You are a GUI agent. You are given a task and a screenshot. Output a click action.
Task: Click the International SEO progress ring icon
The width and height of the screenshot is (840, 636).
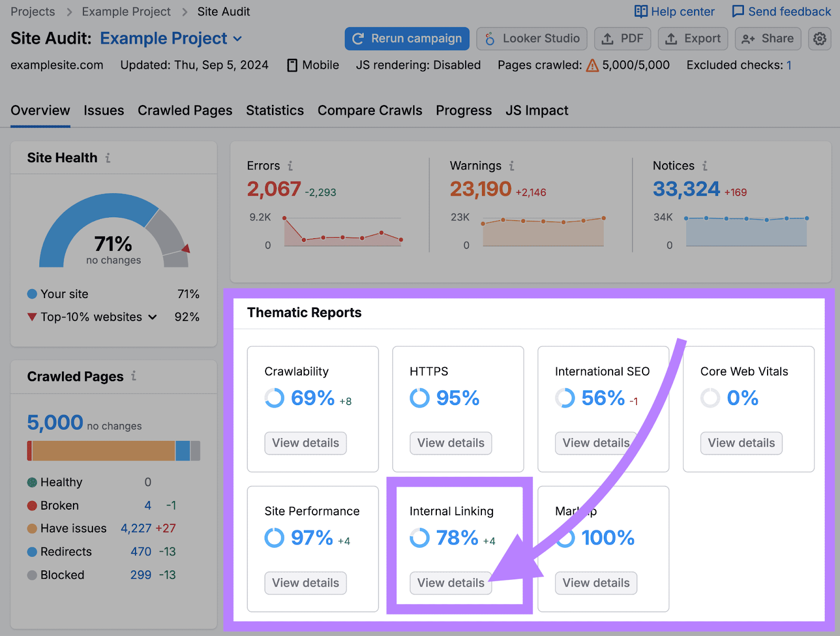(x=565, y=398)
